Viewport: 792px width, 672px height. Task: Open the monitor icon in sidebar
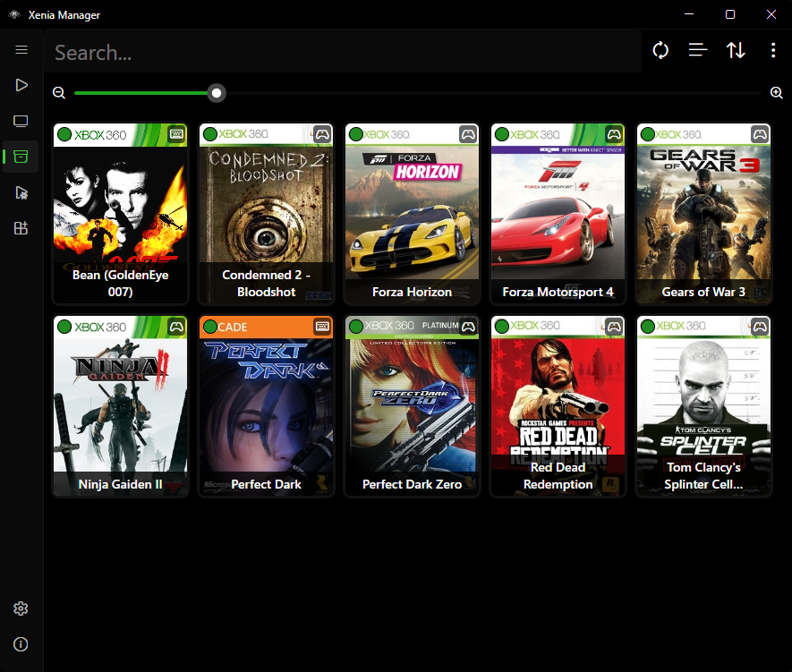21,121
